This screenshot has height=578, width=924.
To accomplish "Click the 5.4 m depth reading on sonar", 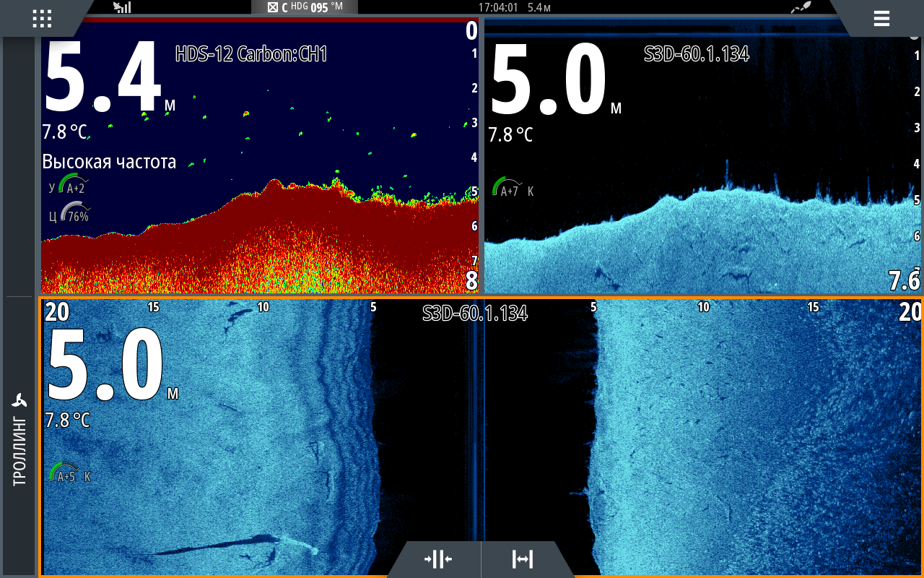I will click(x=103, y=78).
